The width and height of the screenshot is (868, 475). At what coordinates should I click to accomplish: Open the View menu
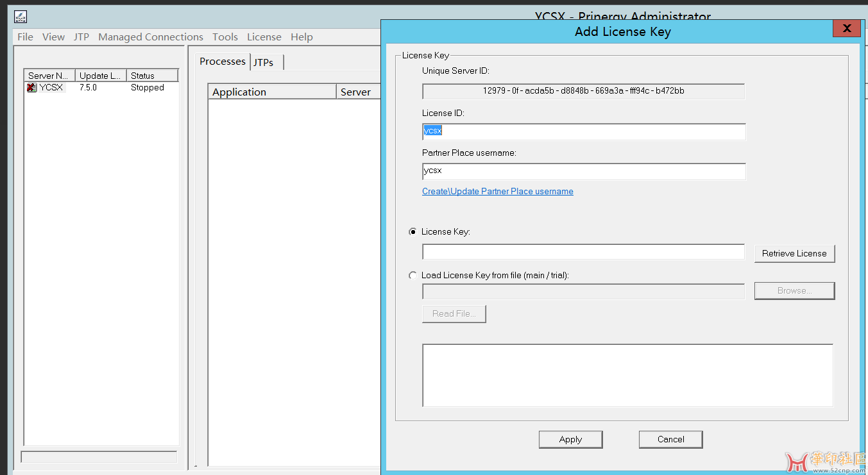(x=53, y=37)
